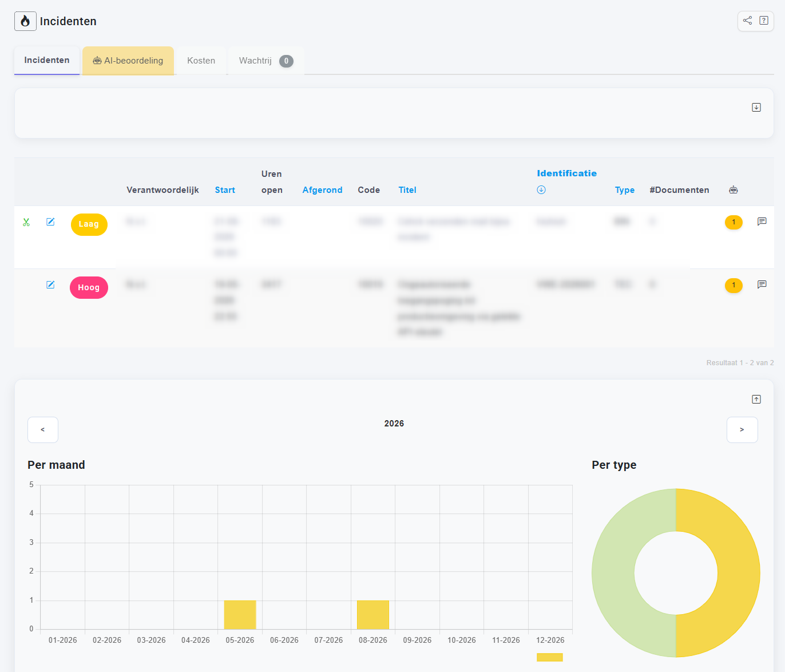Click the flame Incidenten page icon

click(x=25, y=21)
